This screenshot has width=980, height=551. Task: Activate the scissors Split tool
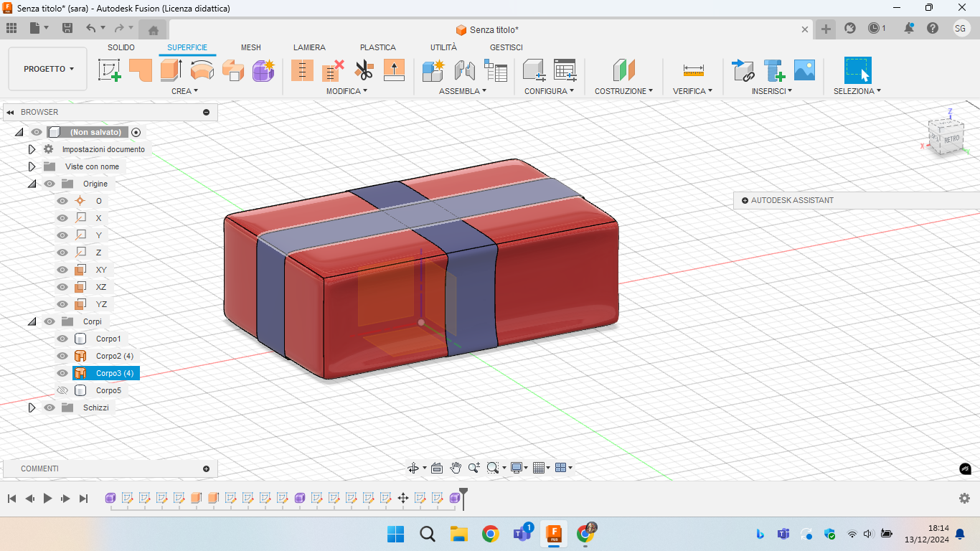(x=364, y=70)
